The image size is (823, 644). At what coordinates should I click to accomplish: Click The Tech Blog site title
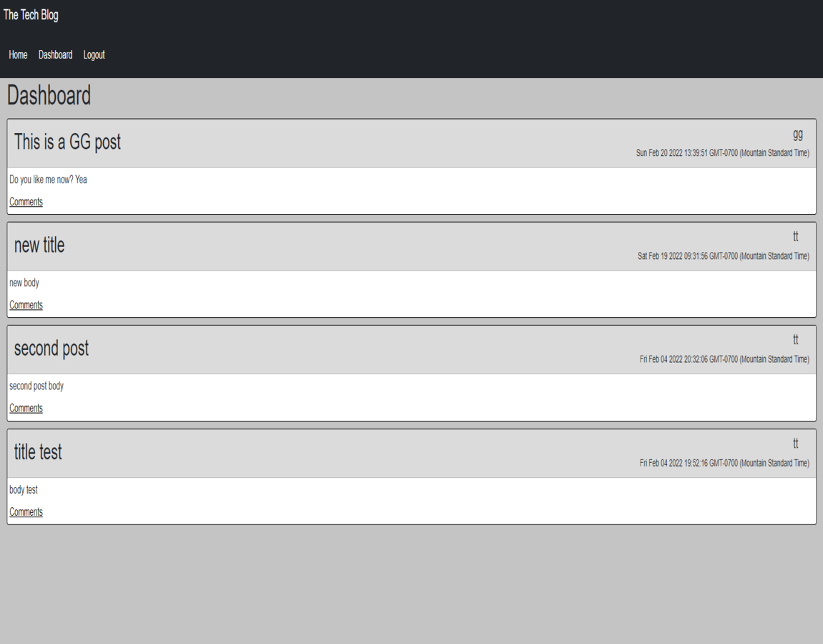tap(31, 15)
